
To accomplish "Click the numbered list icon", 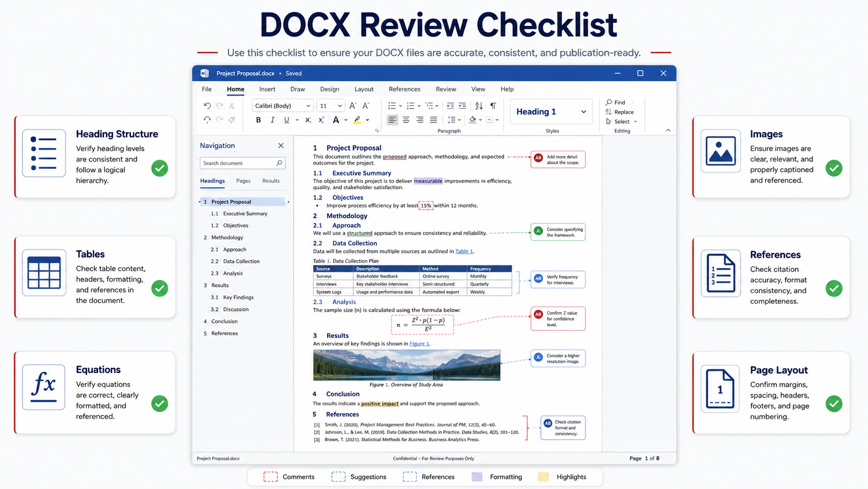I will tap(411, 105).
